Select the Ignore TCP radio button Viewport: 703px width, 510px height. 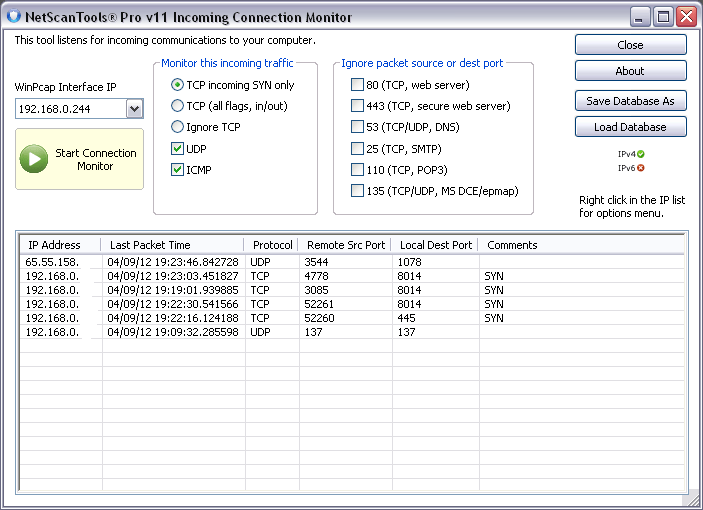tap(178, 127)
